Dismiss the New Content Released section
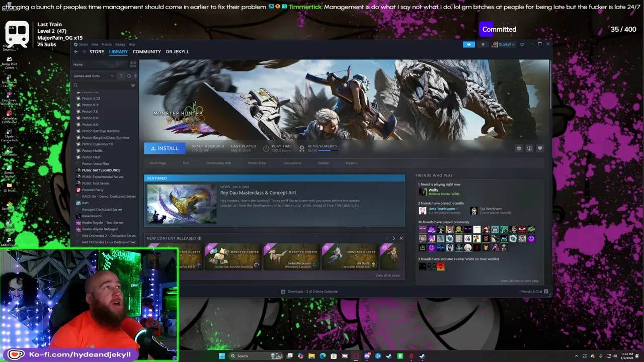The image size is (644, 362). [401, 238]
